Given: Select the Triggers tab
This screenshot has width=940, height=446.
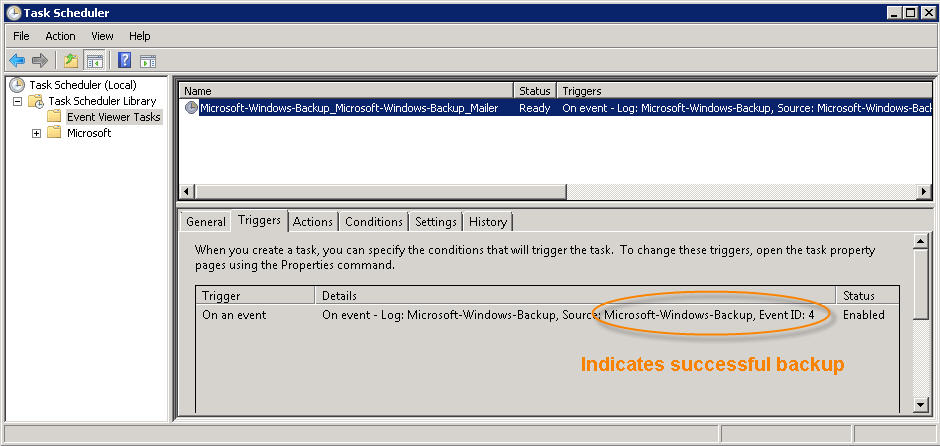Looking at the screenshot, I should tap(260, 220).
